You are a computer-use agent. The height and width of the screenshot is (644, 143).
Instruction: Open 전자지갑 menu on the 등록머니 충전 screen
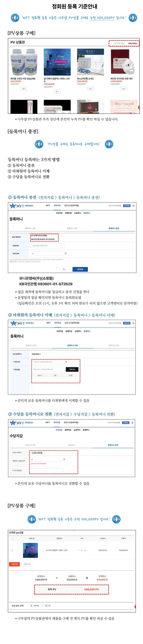click(x=57, y=205)
